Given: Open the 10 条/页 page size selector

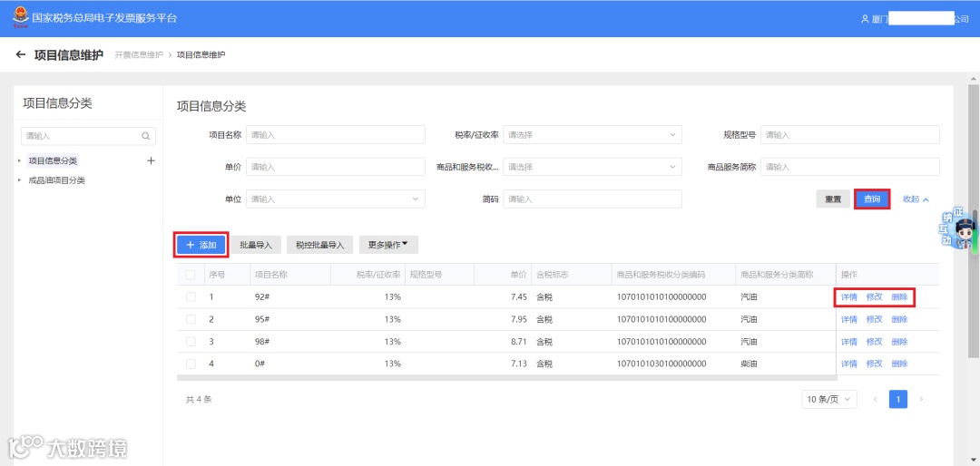Looking at the screenshot, I should pos(829,399).
